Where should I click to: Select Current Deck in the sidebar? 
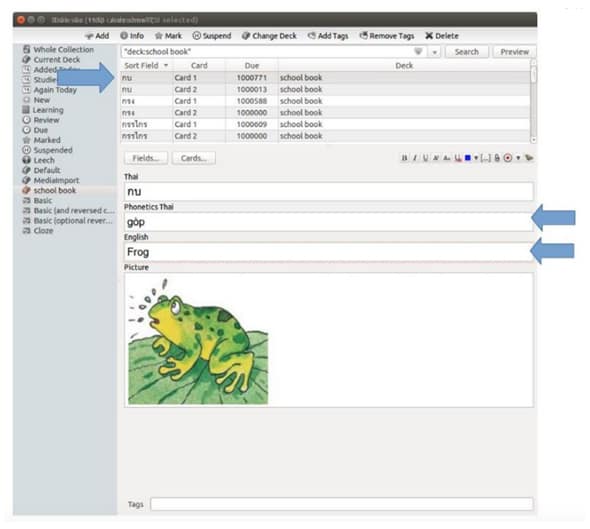pos(52,59)
